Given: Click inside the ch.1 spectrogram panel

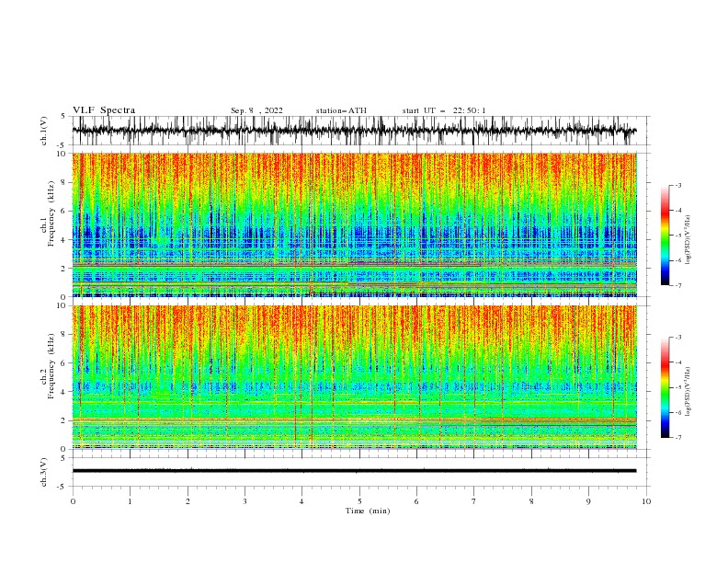Looking at the screenshot, I should pyautogui.click(x=354, y=224).
